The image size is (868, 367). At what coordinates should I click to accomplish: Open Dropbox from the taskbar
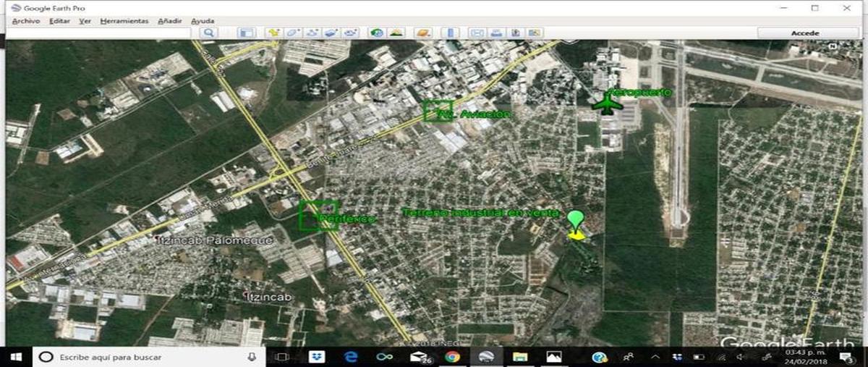(x=316, y=357)
